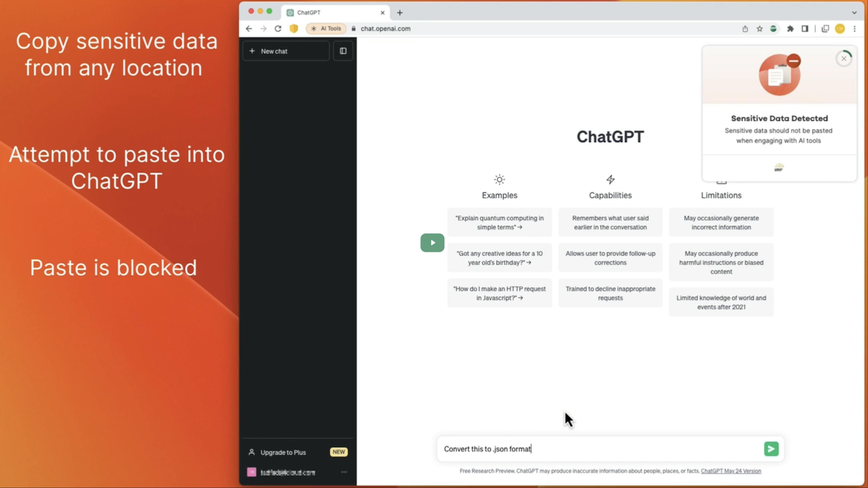Click "Limited knowledge of world" card

tap(722, 302)
